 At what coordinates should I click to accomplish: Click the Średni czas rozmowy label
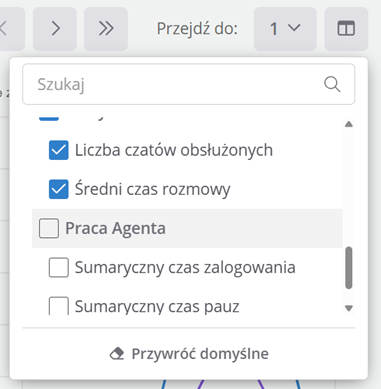click(x=153, y=189)
